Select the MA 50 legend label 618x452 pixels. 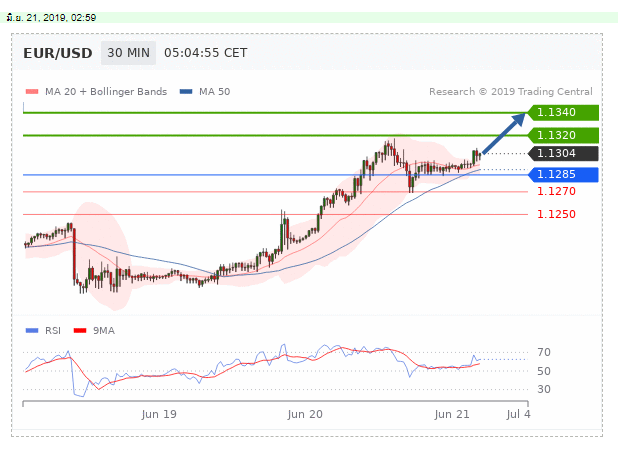[x=214, y=92]
